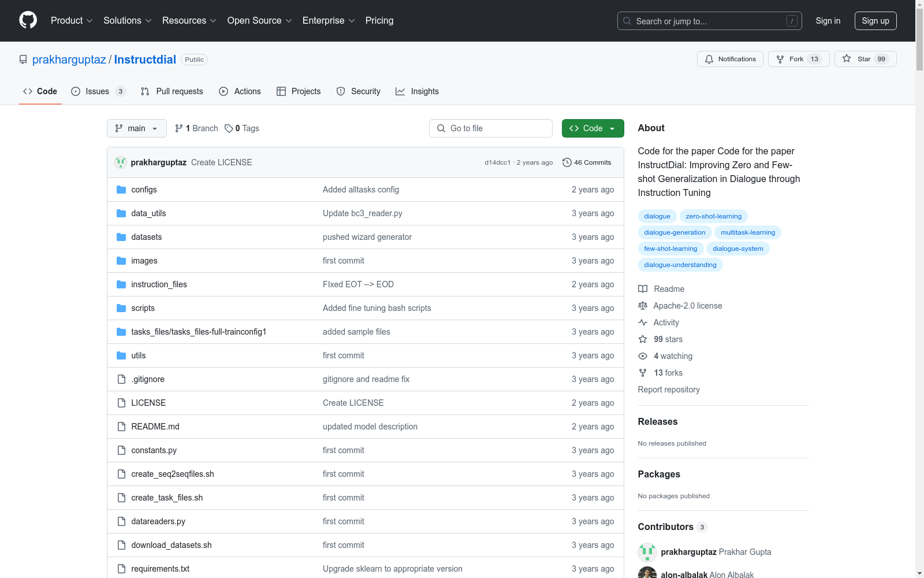Click the Go to file input

[491, 128]
